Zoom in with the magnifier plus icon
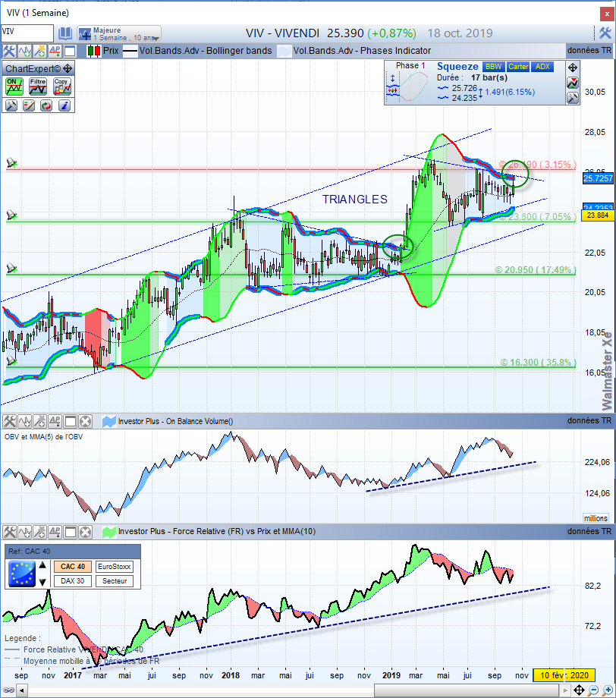Image resolution: width=616 pixels, height=698 pixels. (x=608, y=690)
